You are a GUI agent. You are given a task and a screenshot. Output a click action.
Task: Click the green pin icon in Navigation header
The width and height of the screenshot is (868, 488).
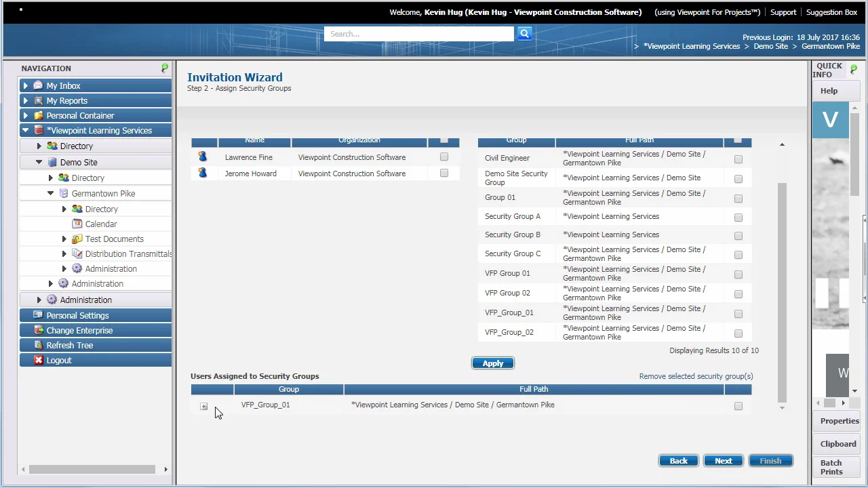click(165, 68)
